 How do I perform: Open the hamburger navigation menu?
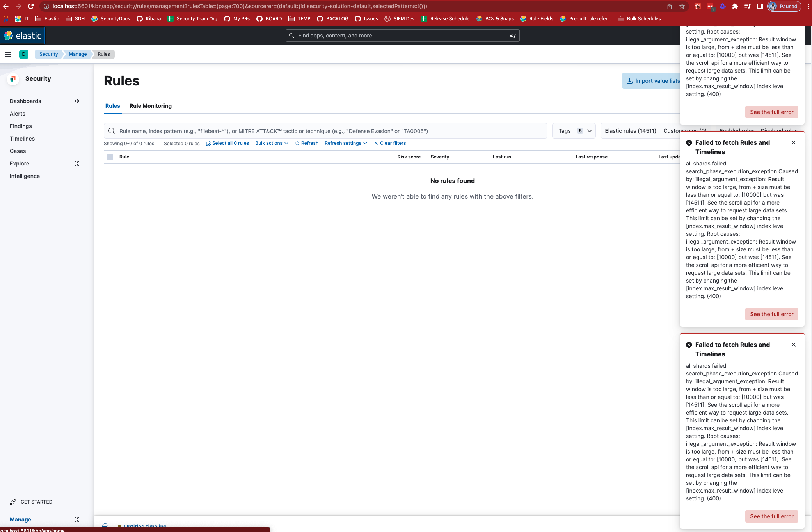click(x=8, y=54)
